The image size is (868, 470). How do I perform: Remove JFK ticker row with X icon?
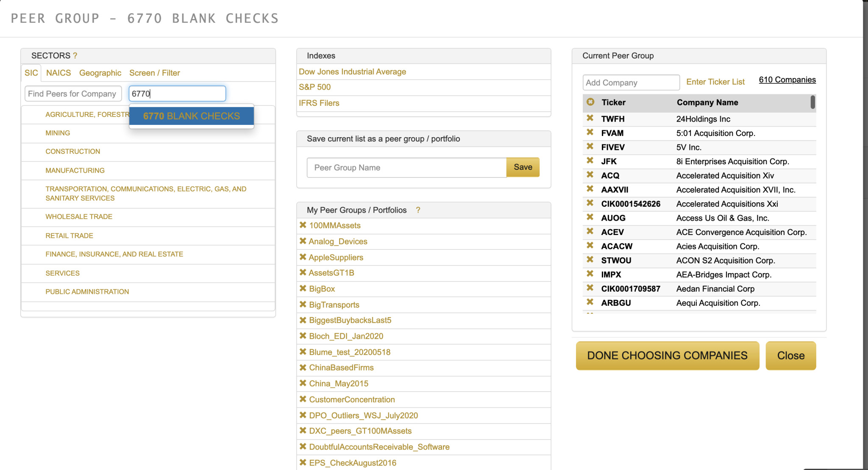590,160
